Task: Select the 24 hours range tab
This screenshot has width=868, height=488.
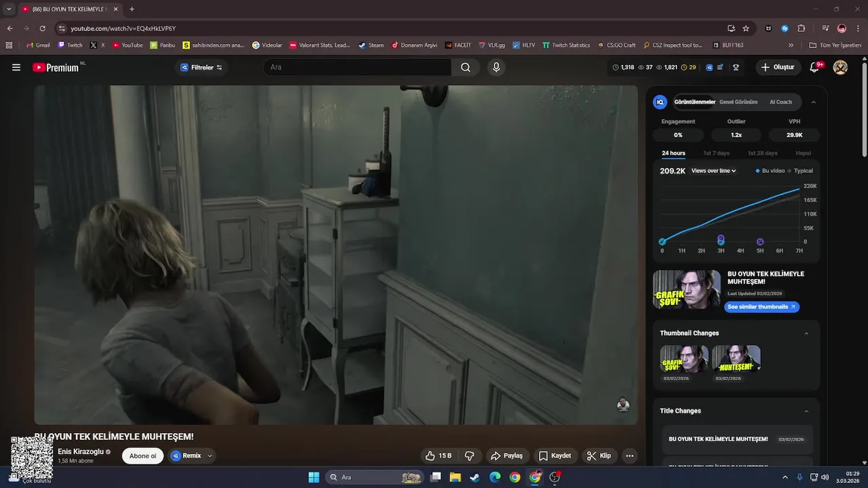Action: point(673,153)
